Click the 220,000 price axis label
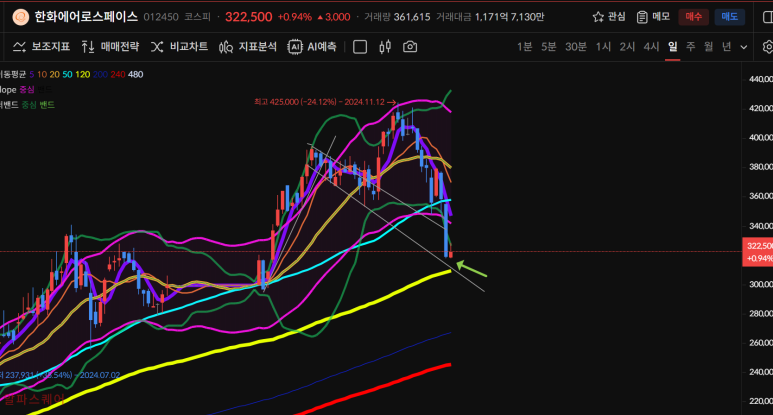Image resolution: width=773 pixels, height=415 pixels. tap(761, 401)
